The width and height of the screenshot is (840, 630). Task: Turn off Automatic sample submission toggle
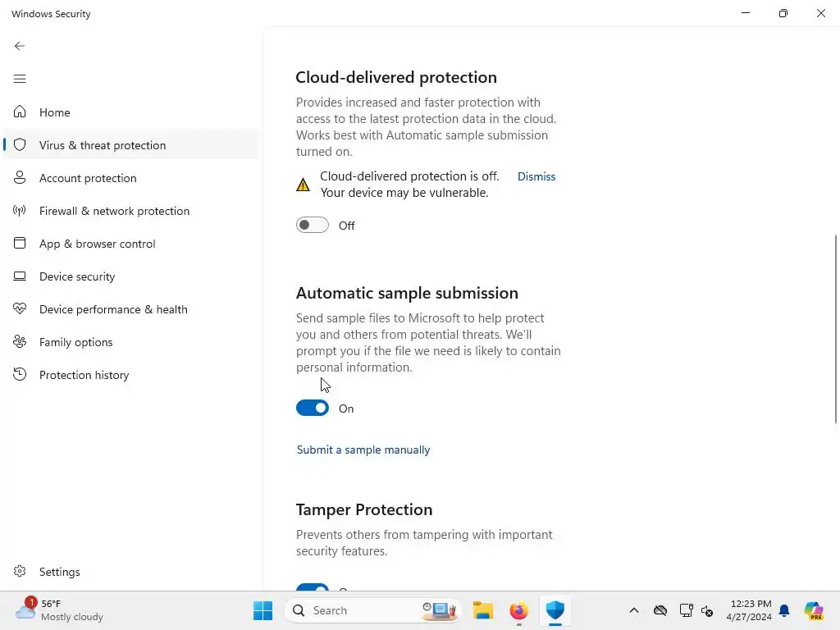tap(313, 409)
